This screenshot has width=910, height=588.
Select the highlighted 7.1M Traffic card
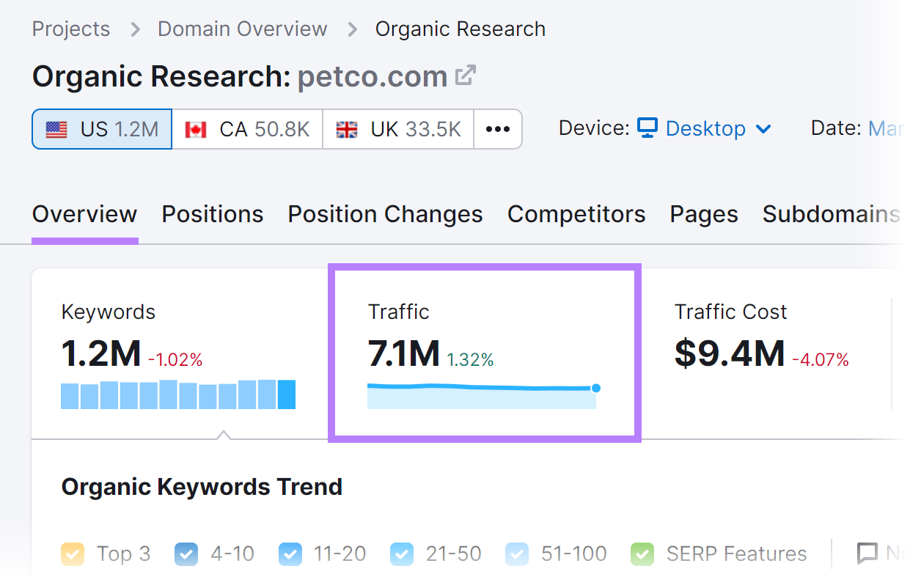click(x=484, y=352)
